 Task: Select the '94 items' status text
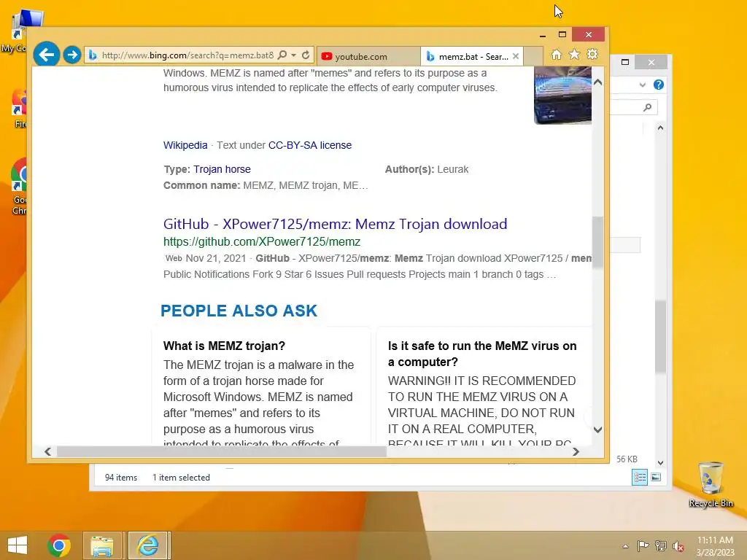(121, 478)
